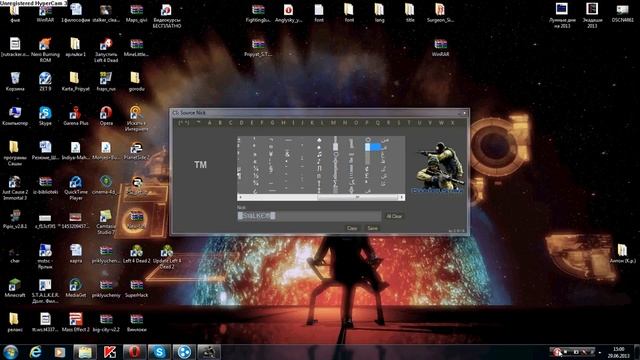Open Karta_Pripyat folder on desktop
This screenshot has width=640, height=360.
coord(76,81)
